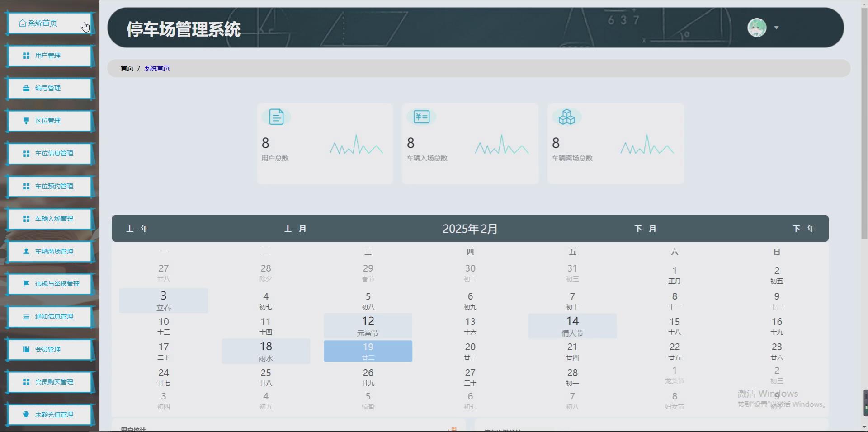
Task: Click the sparkline chart on 用户总数 card
Action: (x=356, y=145)
